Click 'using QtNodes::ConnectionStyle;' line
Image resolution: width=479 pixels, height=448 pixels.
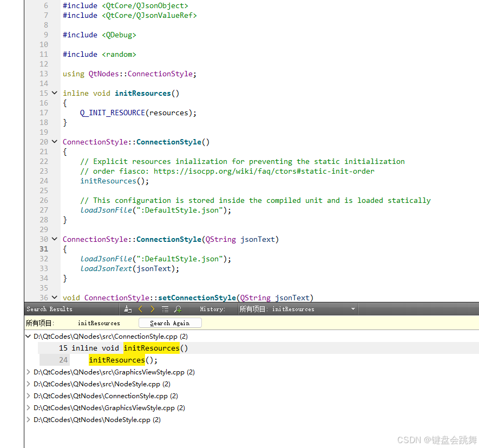coord(129,74)
